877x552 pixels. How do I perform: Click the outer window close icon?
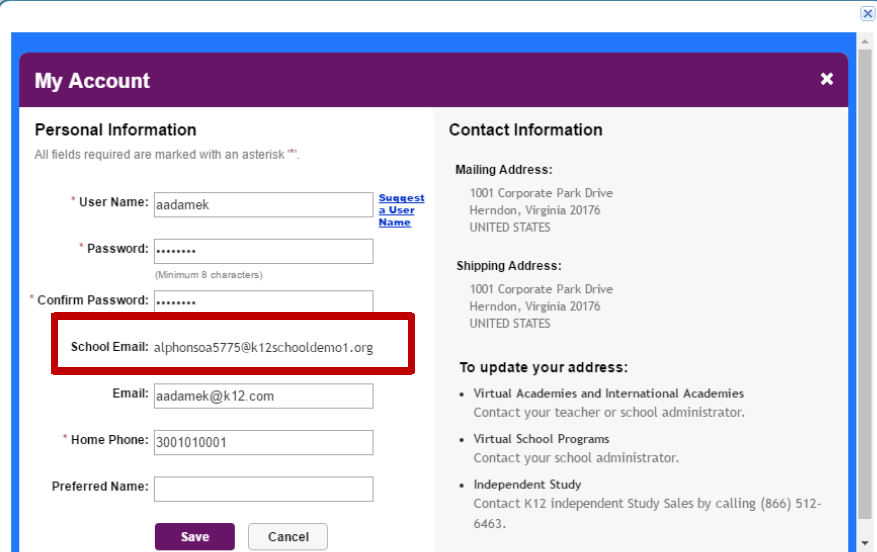[x=867, y=13]
